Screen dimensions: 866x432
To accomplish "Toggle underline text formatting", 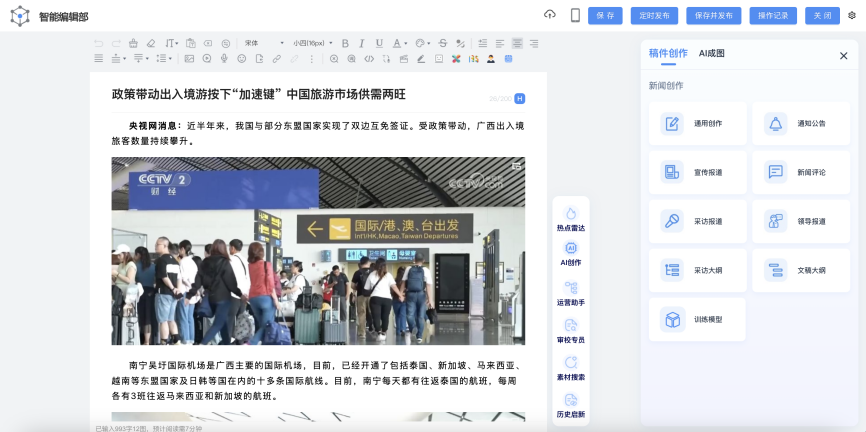I will pos(379,43).
